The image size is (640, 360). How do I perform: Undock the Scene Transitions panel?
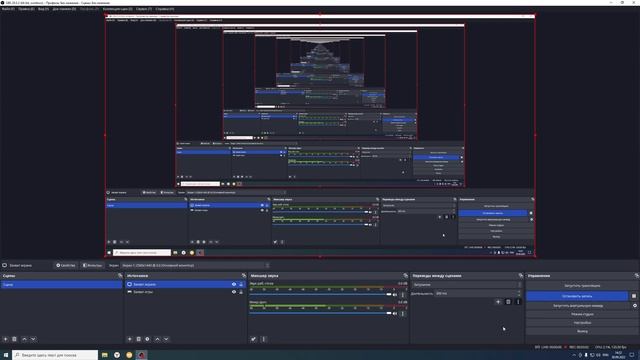click(520, 276)
